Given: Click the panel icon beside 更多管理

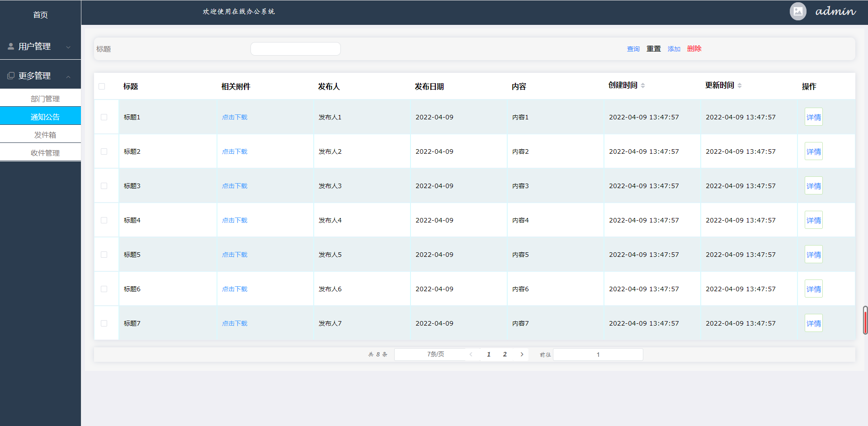Looking at the screenshot, I should coord(10,75).
